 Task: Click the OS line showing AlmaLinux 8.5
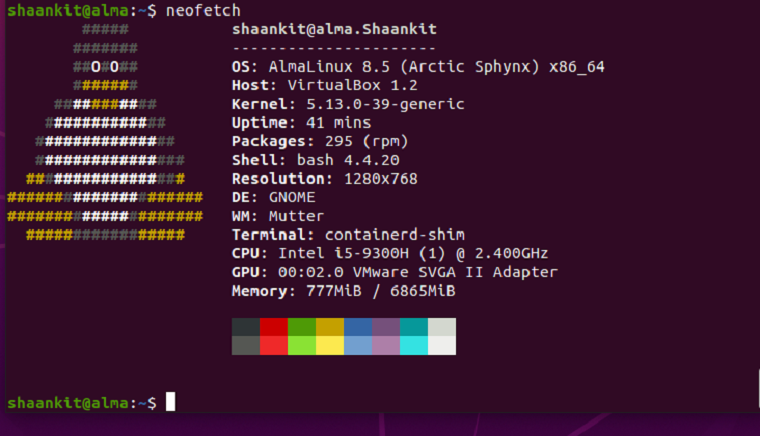[417, 67]
